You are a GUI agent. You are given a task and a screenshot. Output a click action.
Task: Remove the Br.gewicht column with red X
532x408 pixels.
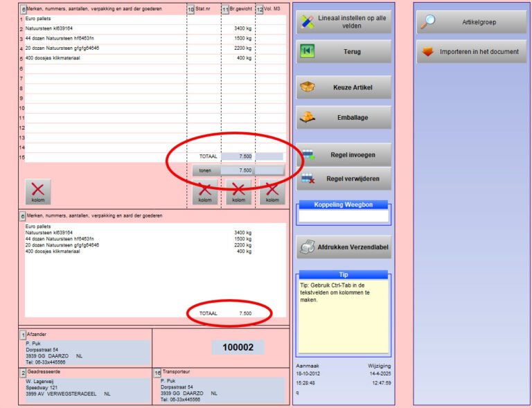click(238, 192)
